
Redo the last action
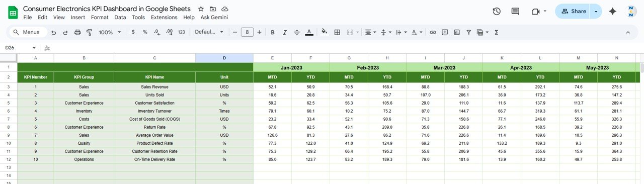pos(65,32)
